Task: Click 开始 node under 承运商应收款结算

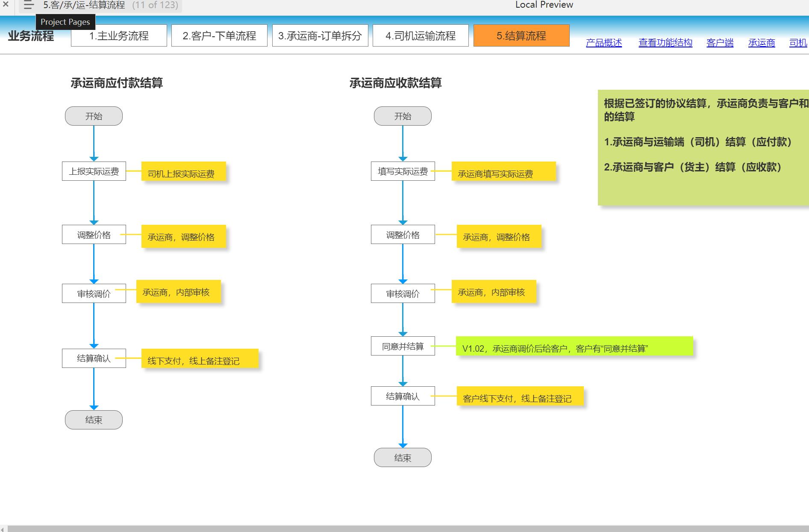Action: [x=403, y=116]
